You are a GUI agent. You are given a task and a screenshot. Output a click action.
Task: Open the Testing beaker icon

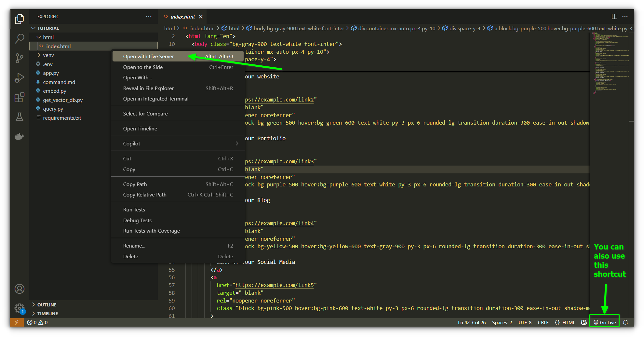[20, 117]
